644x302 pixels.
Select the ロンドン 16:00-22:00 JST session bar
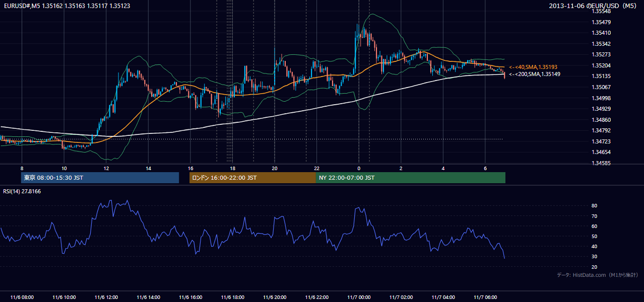tap(252, 178)
